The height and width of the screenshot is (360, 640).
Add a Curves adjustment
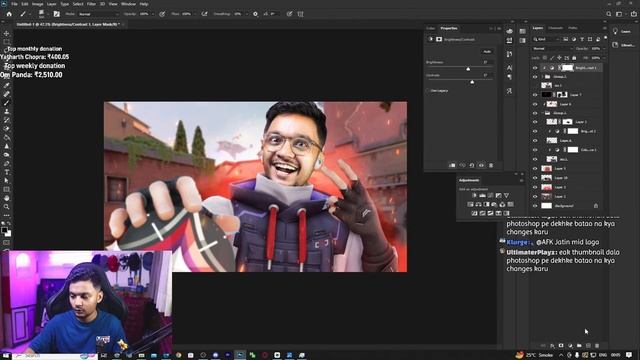(x=490, y=196)
